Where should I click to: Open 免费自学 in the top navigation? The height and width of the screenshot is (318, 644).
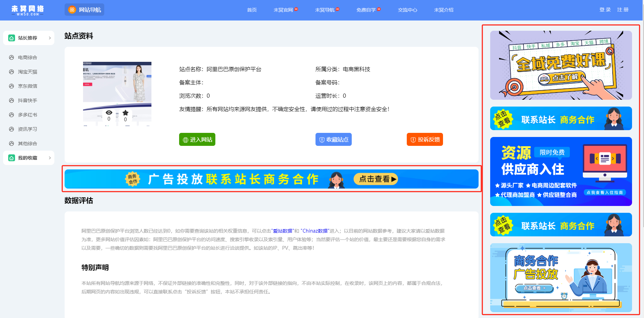click(x=366, y=10)
